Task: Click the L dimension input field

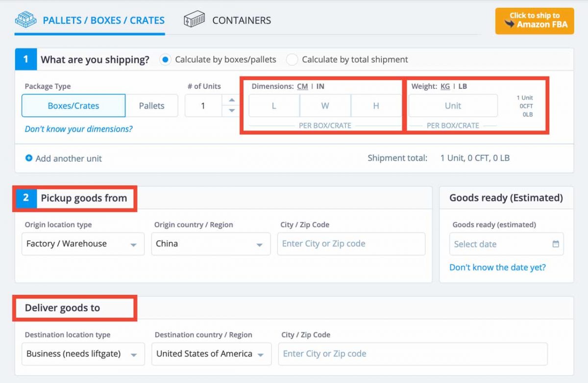Action: click(x=273, y=105)
